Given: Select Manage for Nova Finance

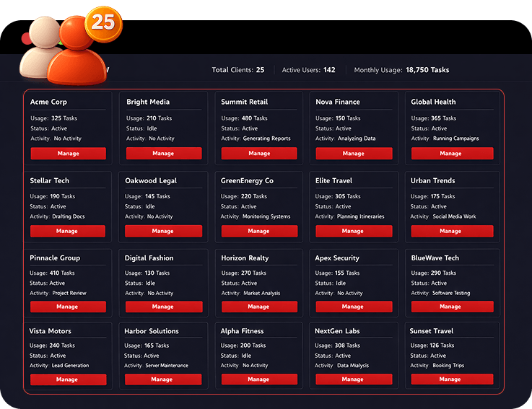Looking at the screenshot, I should pyautogui.click(x=353, y=154).
